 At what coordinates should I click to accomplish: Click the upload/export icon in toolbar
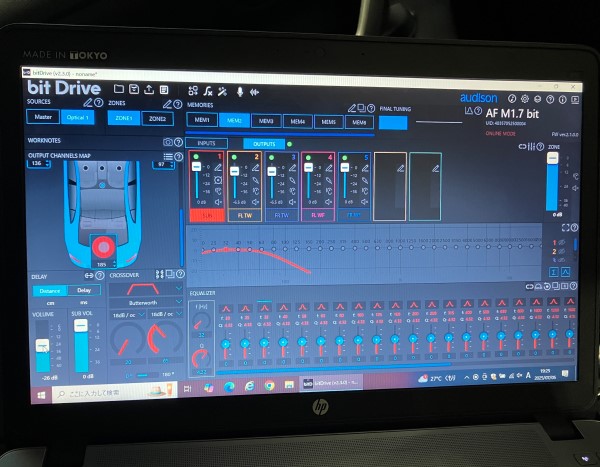pos(149,89)
